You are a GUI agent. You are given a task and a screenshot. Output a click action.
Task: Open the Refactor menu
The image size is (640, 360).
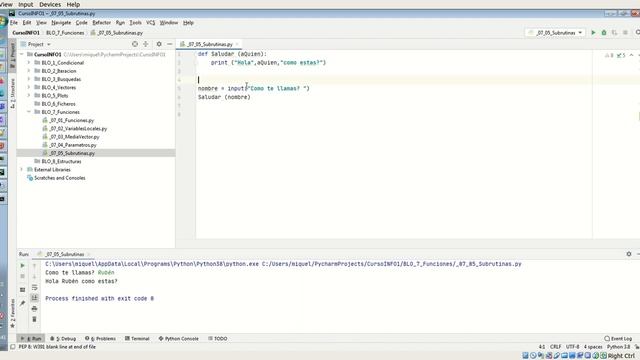(x=101, y=23)
